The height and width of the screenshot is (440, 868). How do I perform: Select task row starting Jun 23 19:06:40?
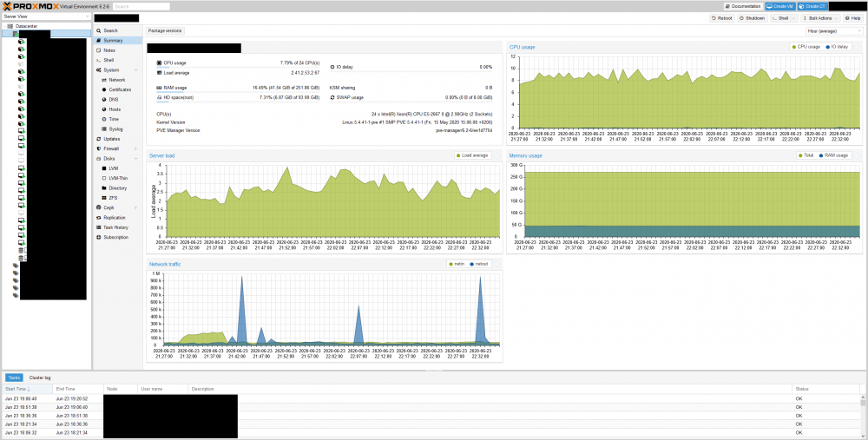pos(431,398)
